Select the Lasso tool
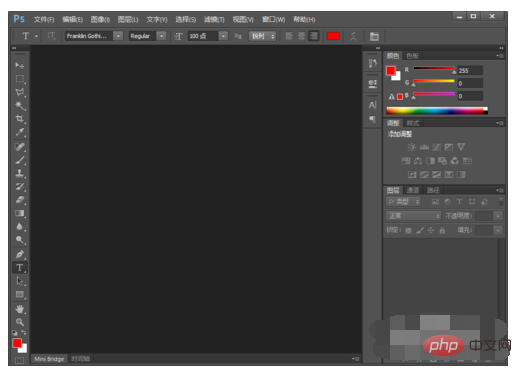 pos(20,92)
